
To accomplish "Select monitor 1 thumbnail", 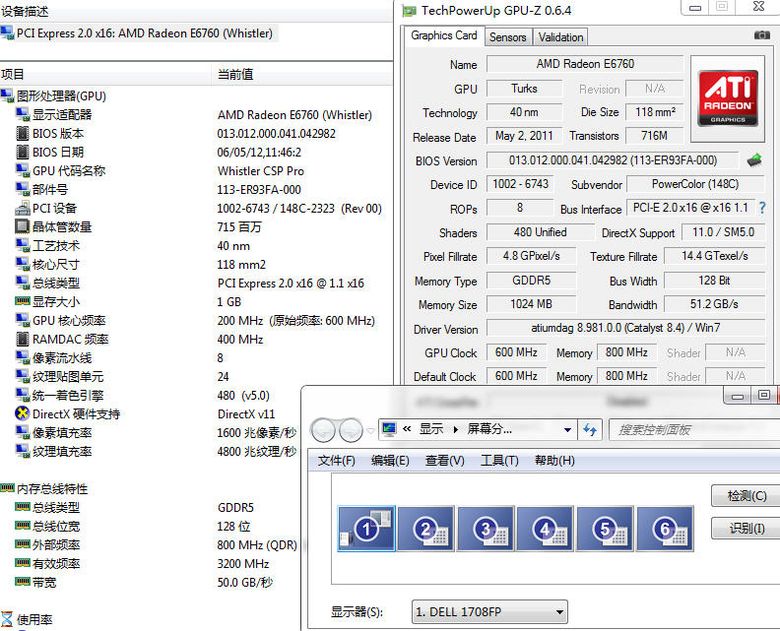I will tap(367, 528).
